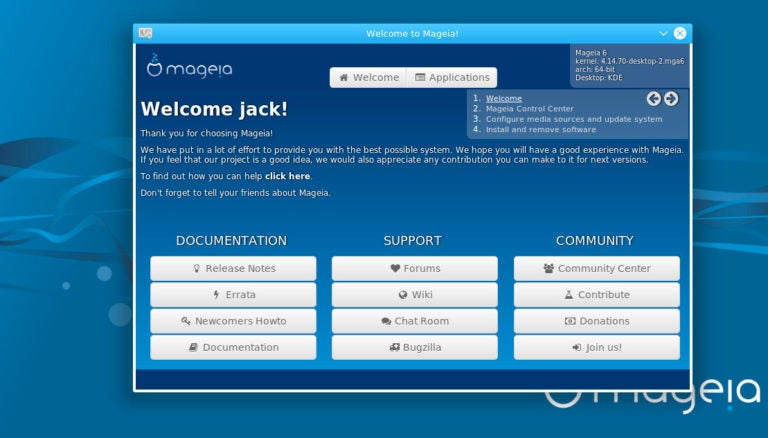Choose Install and remove software entry
The width and height of the screenshot is (768, 438).
tap(541, 129)
